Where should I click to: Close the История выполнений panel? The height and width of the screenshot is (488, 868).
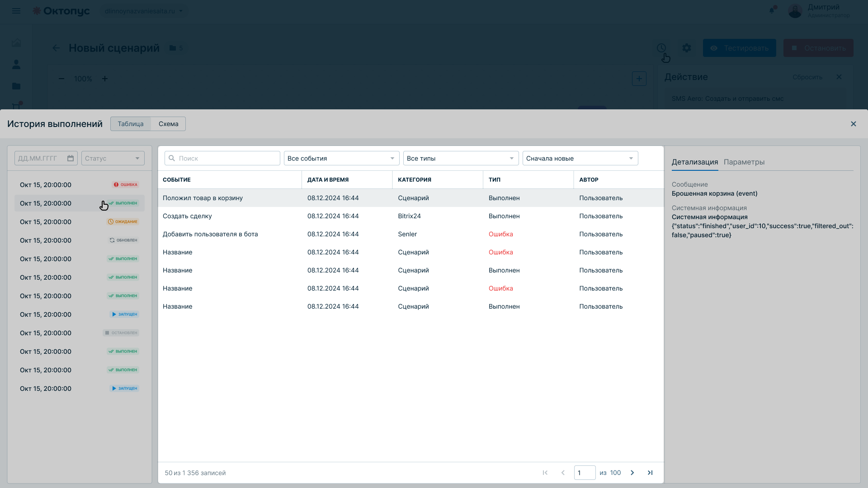click(854, 124)
